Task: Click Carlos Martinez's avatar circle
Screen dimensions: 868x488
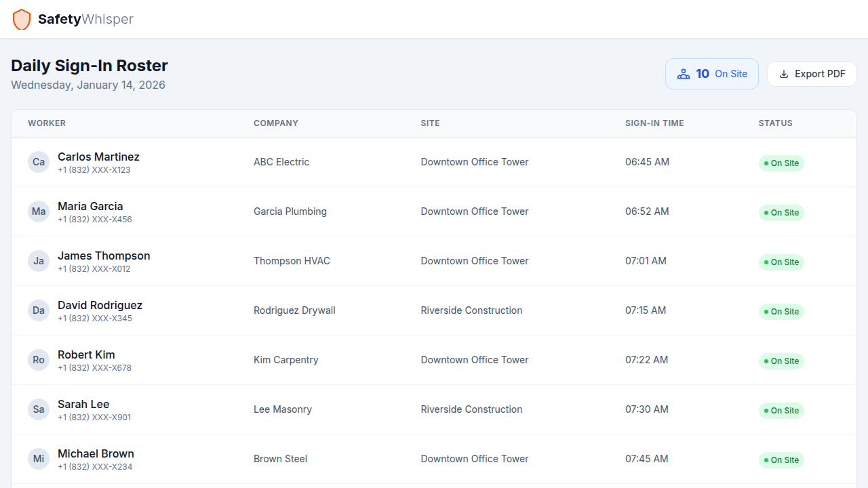Action: (39, 162)
